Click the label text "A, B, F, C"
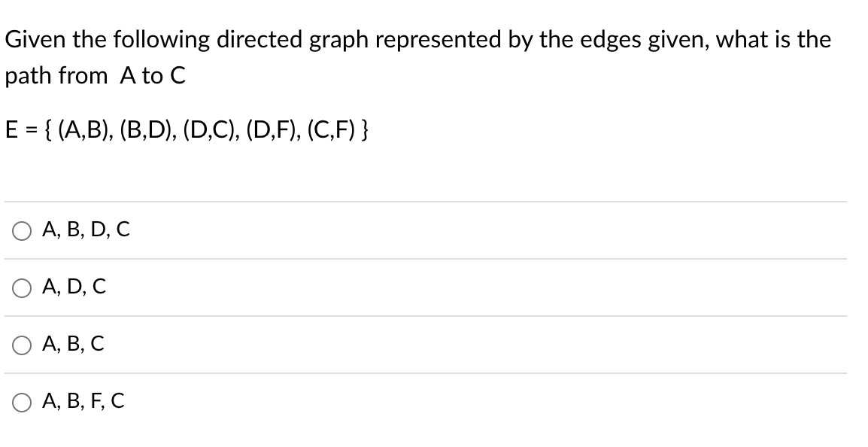This screenshot has height=447, width=868. 85,401
